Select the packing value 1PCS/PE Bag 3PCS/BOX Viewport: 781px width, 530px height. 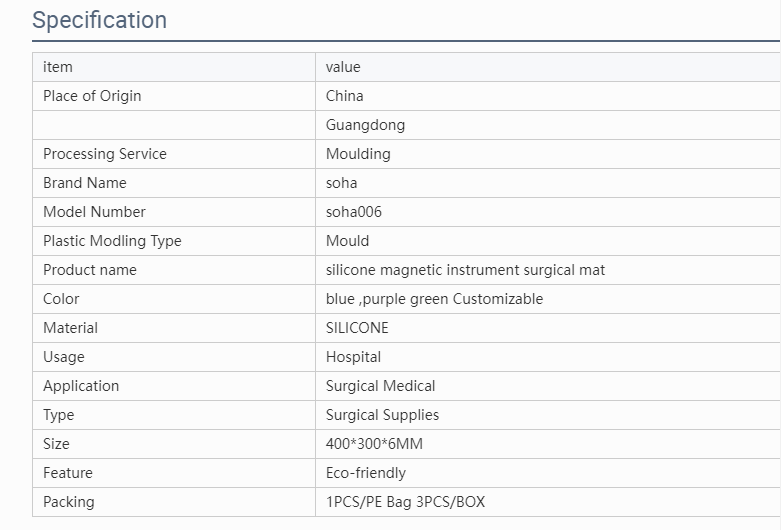(x=405, y=502)
